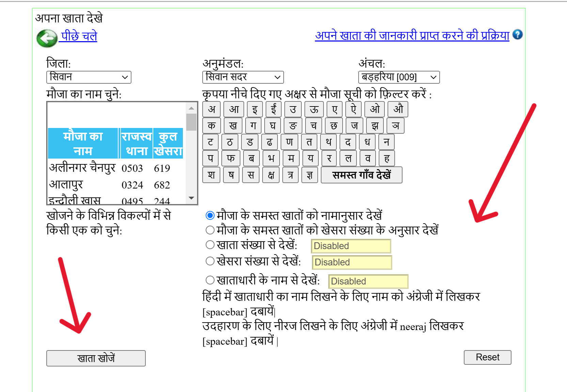Viewport: 567px width, 392px height.
Task: Filter mauja list by letter ए
Action: [334, 109]
